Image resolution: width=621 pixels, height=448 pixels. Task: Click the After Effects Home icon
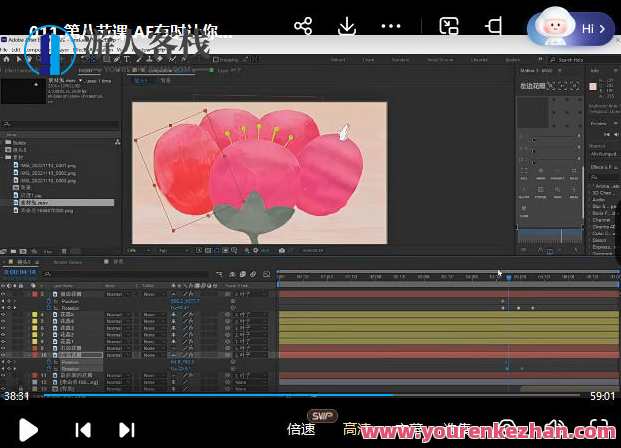coord(6,59)
